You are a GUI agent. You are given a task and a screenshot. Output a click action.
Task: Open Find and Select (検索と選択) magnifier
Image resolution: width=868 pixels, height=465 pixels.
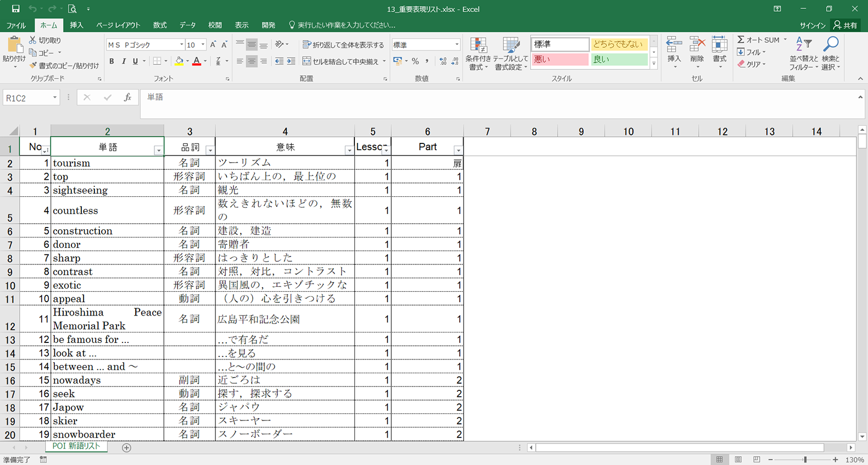(x=831, y=45)
